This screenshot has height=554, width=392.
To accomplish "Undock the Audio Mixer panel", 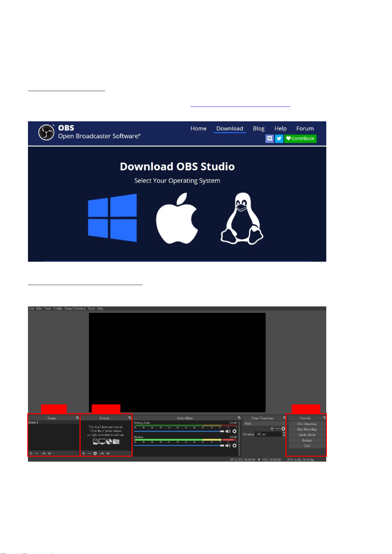I will pos(239,418).
